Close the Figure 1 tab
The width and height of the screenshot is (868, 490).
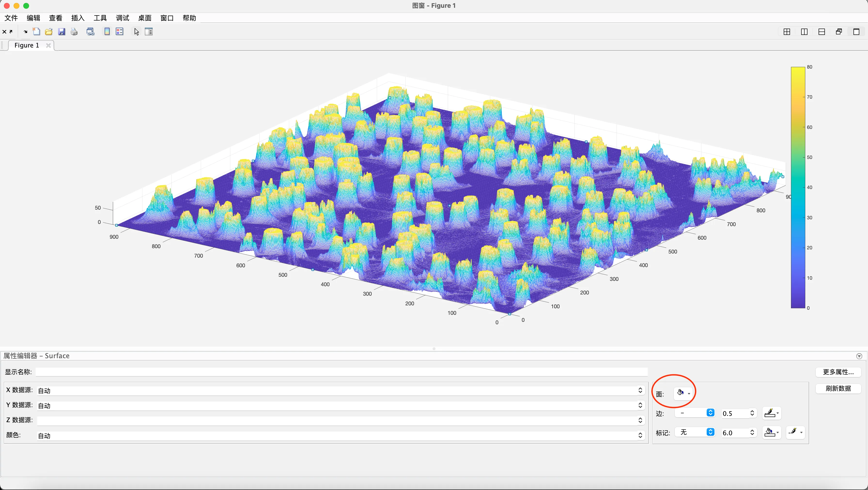coord(48,45)
